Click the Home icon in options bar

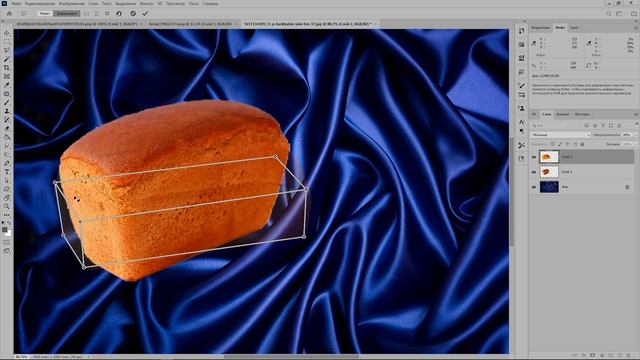coord(9,13)
